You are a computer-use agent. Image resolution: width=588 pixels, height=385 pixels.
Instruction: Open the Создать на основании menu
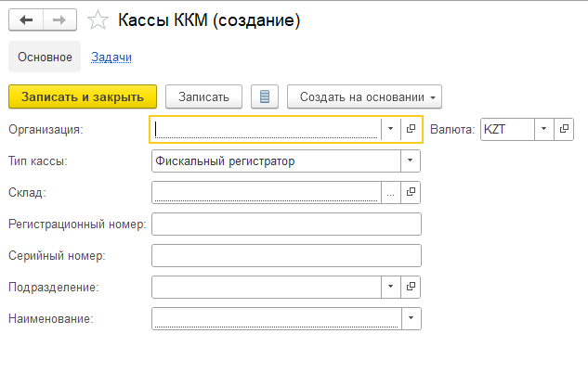[364, 96]
